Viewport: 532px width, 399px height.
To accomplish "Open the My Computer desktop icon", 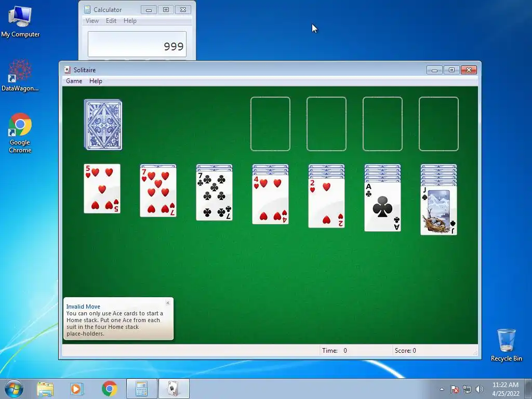I will 20,22.
